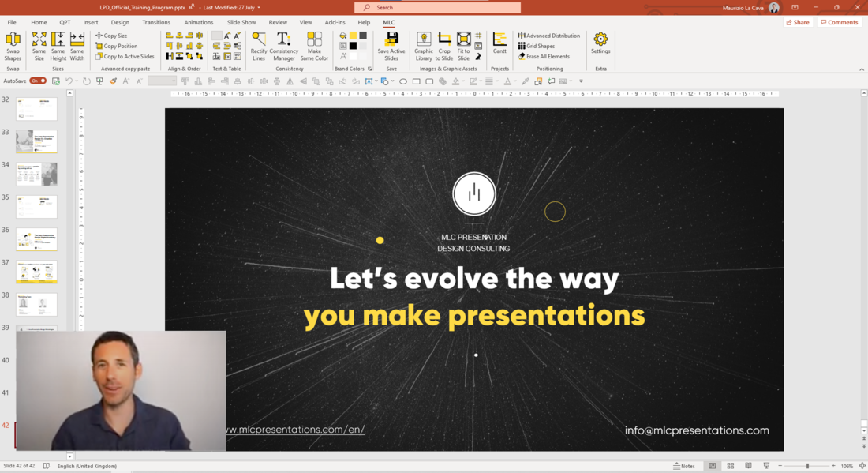
Task: Apply Same Size to shapes
Action: [x=39, y=47]
